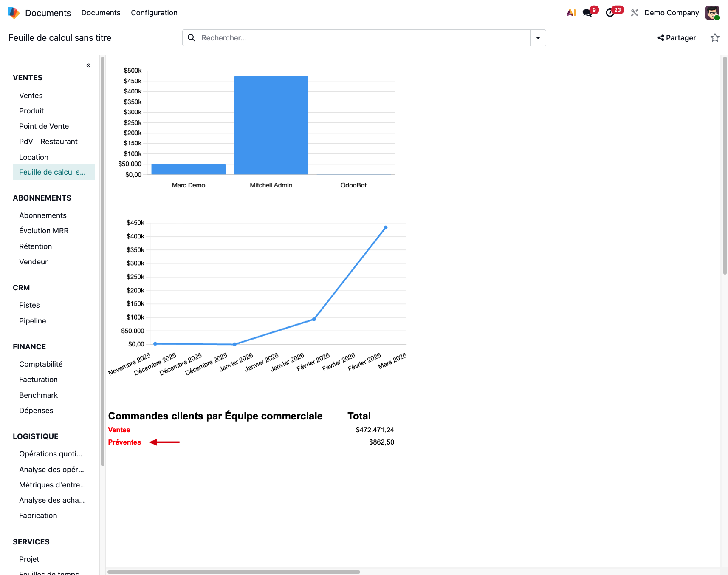Mark dashboard as favorite with star
This screenshot has height=575, width=728.
715,38
